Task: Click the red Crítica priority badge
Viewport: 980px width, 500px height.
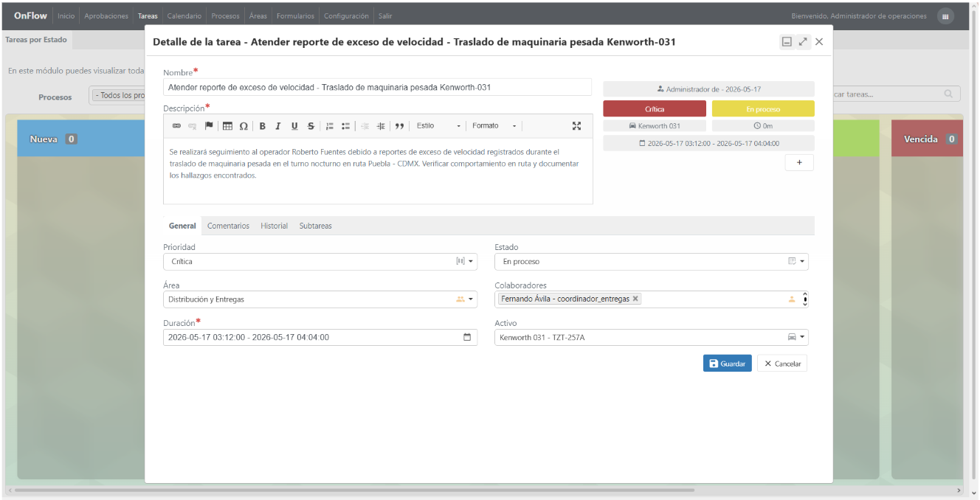Action: click(x=655, y=109)
